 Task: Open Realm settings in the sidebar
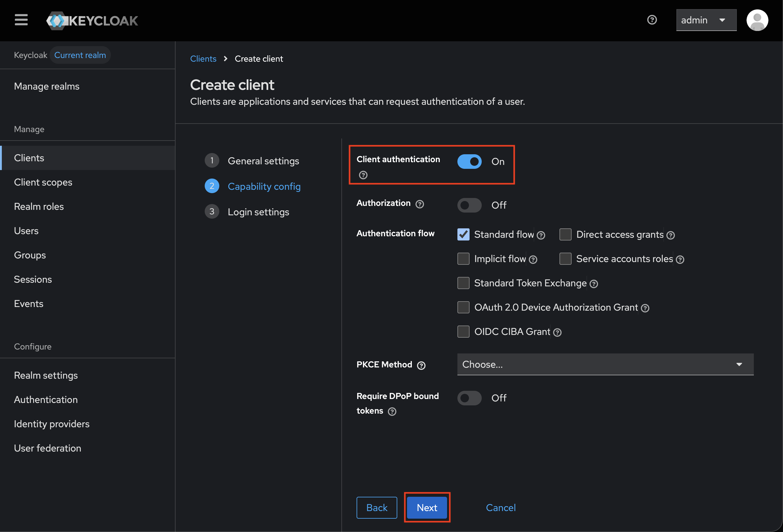click(x=46, y=375)
